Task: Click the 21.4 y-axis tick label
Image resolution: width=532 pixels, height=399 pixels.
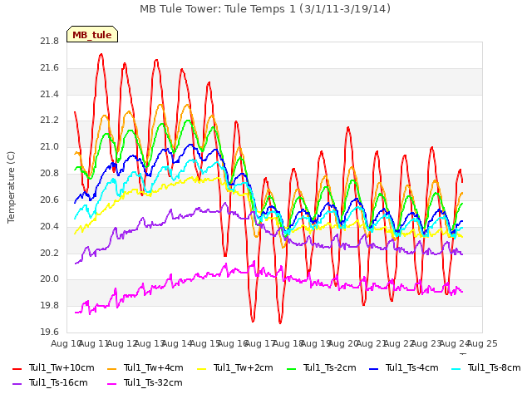Action: (x=50, y=94)
